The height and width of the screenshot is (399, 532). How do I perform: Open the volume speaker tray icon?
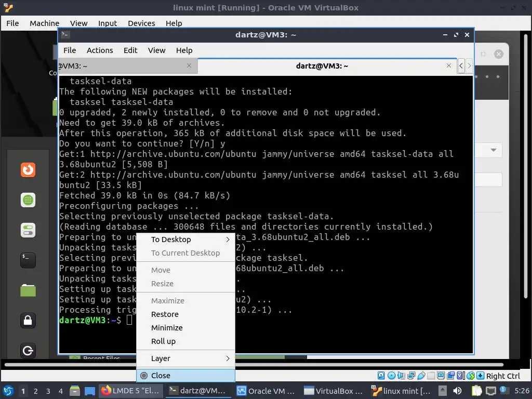click(457, 391)
